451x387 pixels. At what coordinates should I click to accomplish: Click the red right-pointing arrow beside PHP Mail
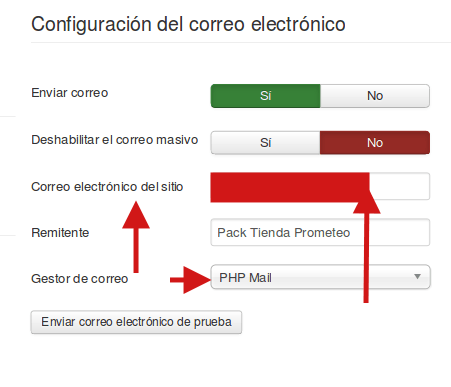point(191,280)
